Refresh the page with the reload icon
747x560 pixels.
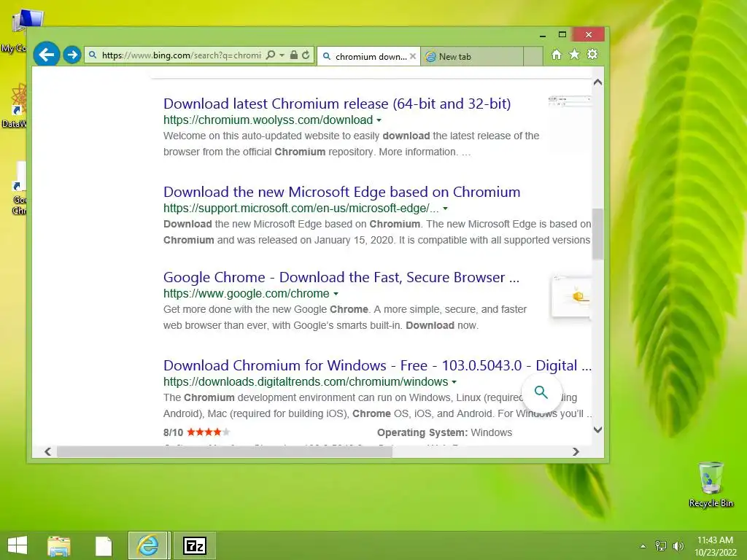pyautogui.click(x=306, y=55)
